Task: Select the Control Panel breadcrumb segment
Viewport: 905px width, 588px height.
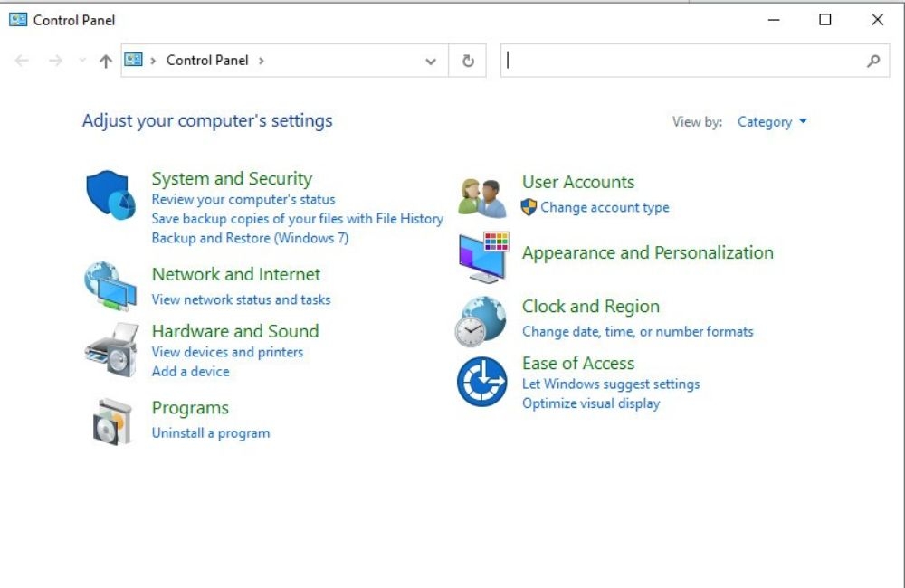Action: click(x=207, y=61)
